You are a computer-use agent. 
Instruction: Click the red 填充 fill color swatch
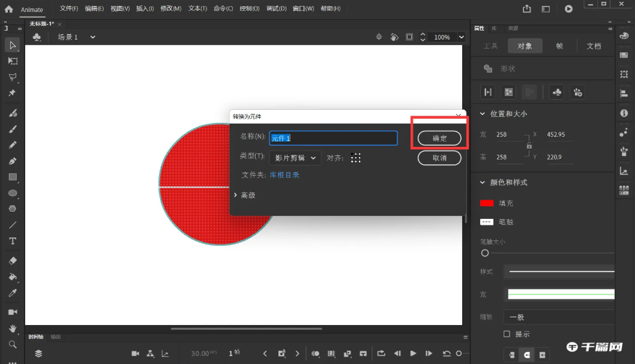tap(487, 203)
